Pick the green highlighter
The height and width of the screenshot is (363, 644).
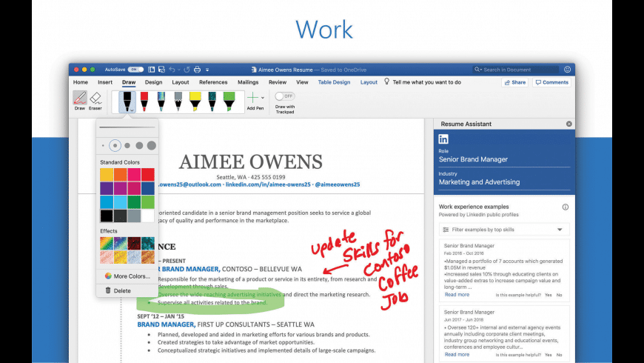[x=229, y=101]
